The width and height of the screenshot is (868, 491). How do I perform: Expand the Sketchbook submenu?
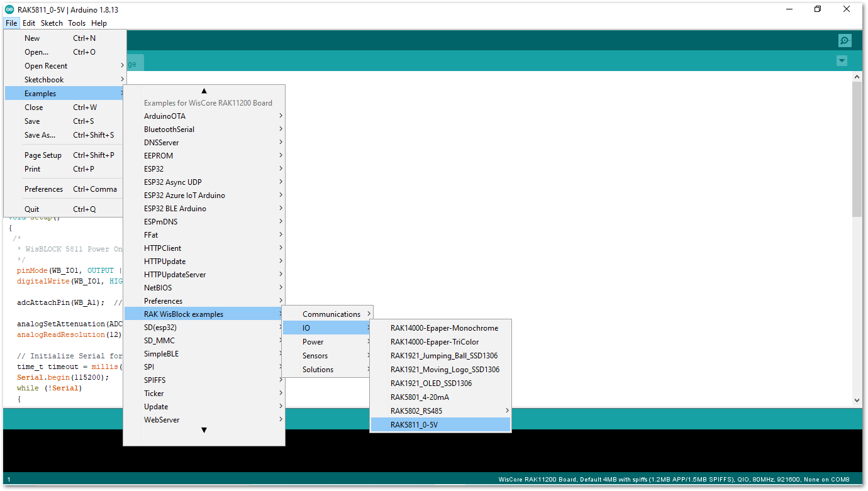65,80
